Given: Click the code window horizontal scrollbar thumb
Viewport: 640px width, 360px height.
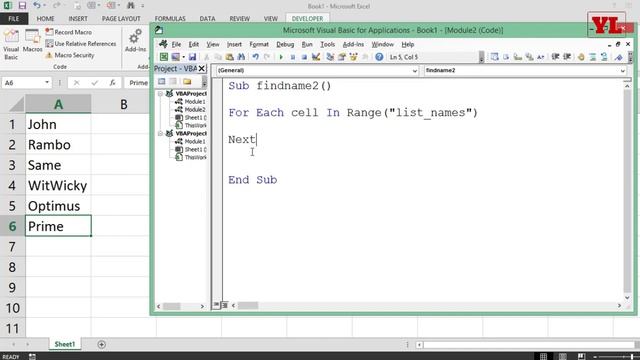Looking at the screenshot, I should click(x=248, y=305).
